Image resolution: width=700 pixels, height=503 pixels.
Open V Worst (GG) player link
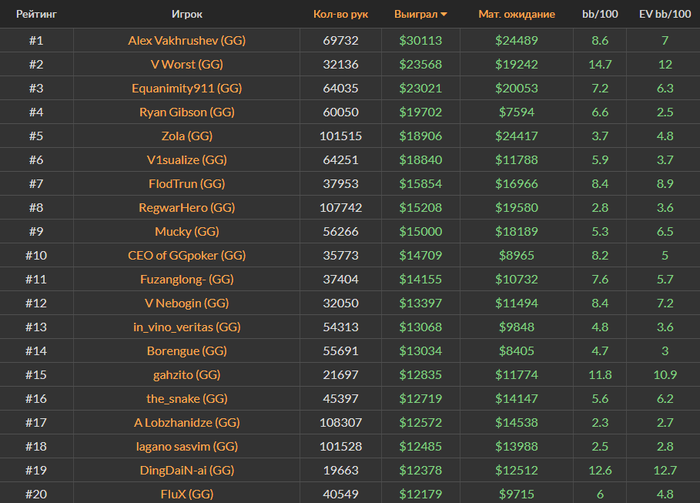(187, 65)
